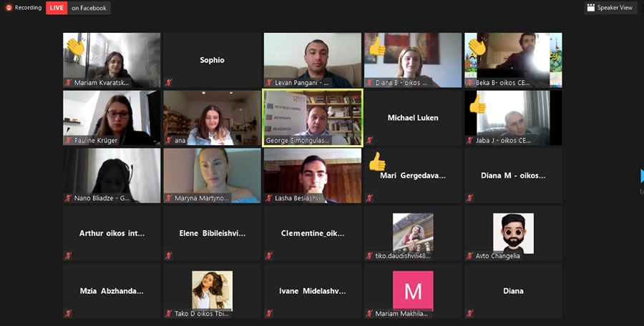This screenshot has width=644, height=326.
Task: Click the 'on Facebook' live stream label
Action: click(89, 8)
